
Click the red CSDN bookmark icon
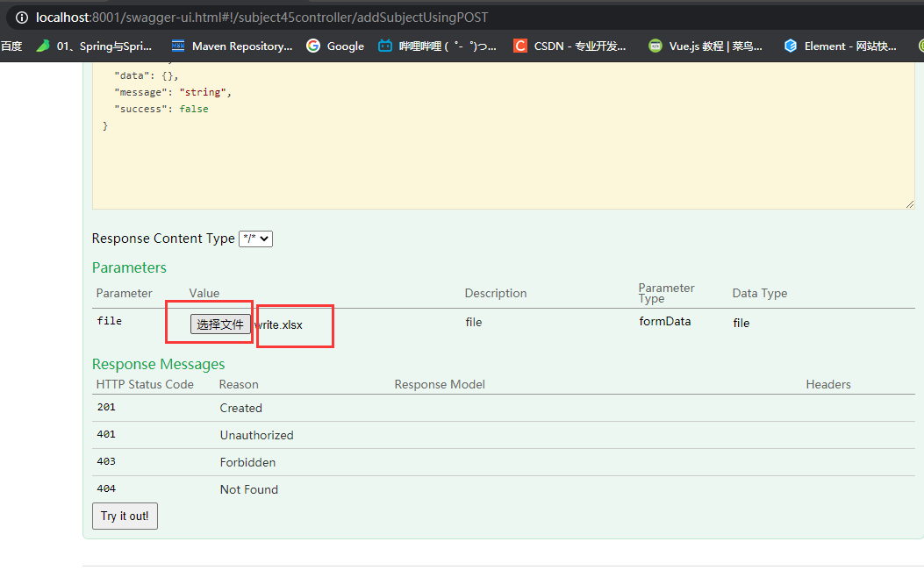click(519, 46)
